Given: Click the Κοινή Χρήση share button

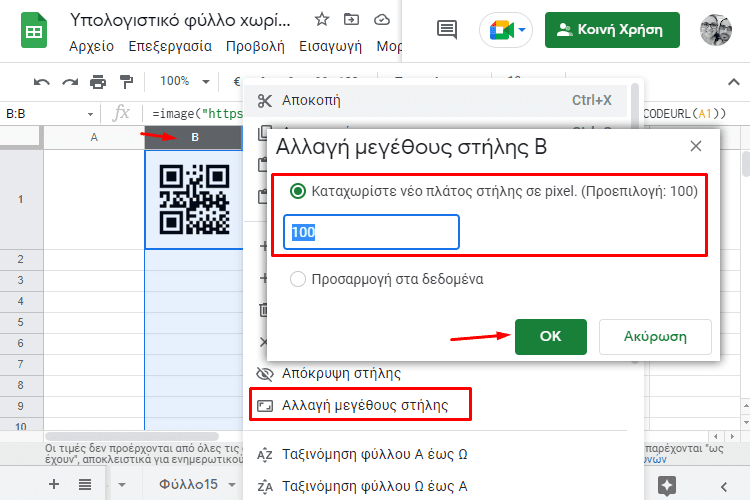Looking at the screenshot, I should pos(612,30).
